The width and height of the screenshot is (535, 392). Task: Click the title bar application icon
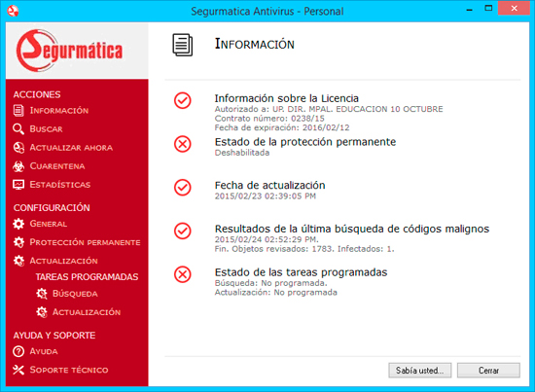tap(13, 11)
